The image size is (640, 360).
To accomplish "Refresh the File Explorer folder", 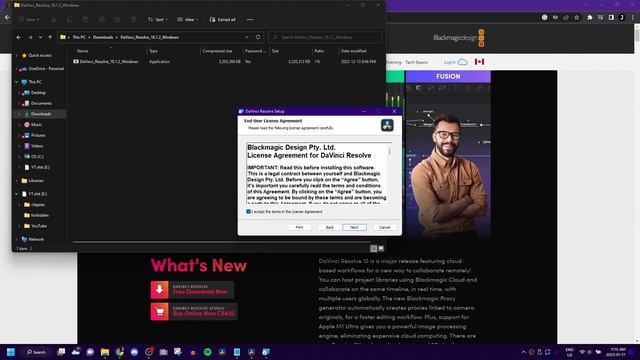I will click(258, 37).
